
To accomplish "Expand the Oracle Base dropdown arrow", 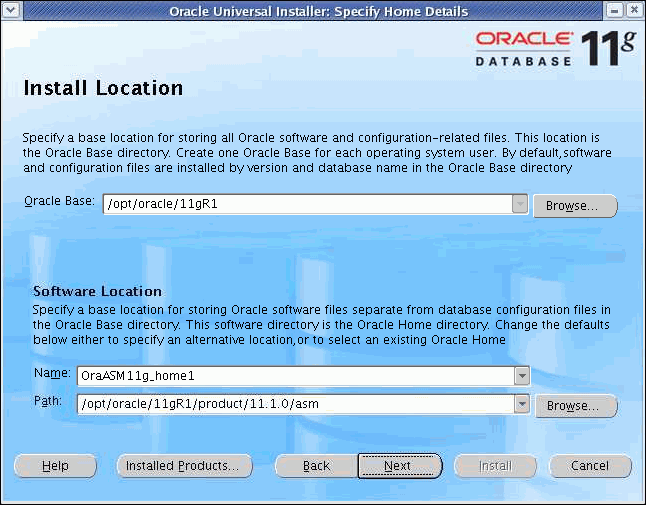I will point(519,205).
